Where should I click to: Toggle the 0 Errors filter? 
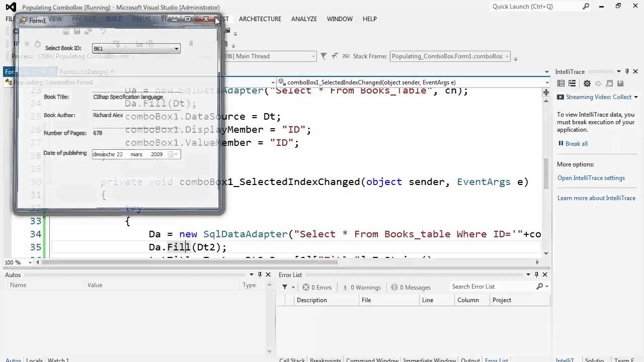317,287
